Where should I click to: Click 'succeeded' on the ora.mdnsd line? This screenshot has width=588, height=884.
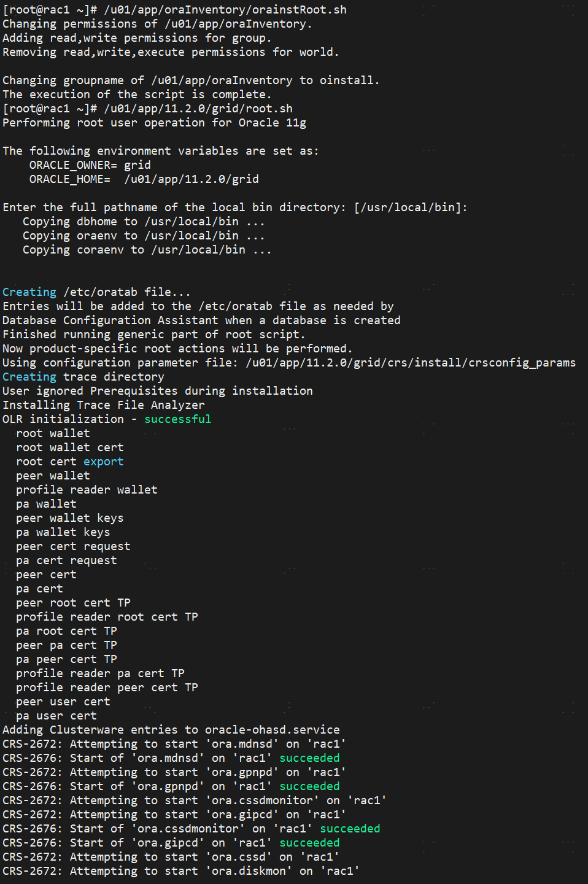[x=309, y=758]
